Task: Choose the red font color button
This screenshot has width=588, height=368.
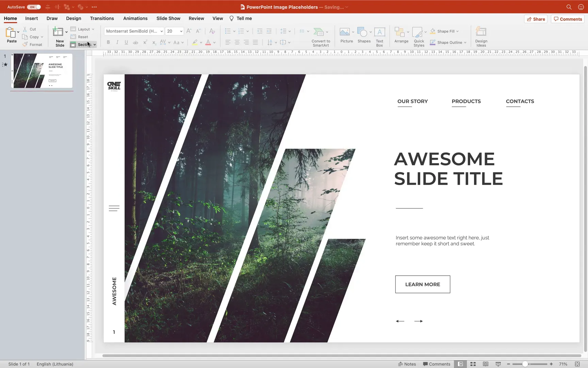Action: pos(208,42)
